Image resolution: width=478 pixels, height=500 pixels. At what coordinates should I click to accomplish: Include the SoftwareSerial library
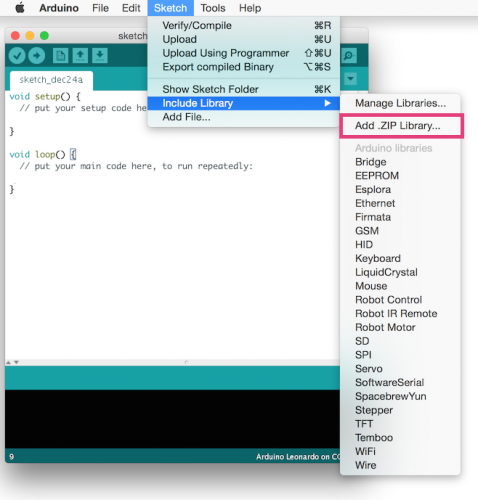[400, 383]
